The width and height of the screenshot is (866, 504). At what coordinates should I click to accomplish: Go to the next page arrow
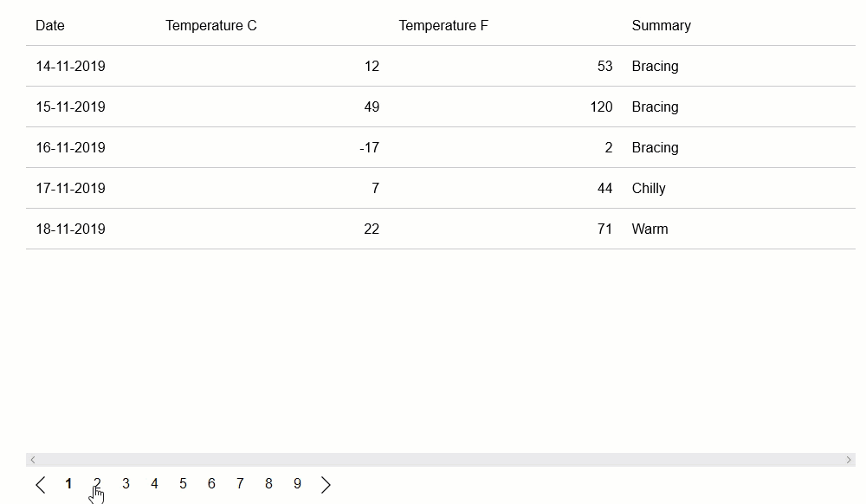click(326, 485)
